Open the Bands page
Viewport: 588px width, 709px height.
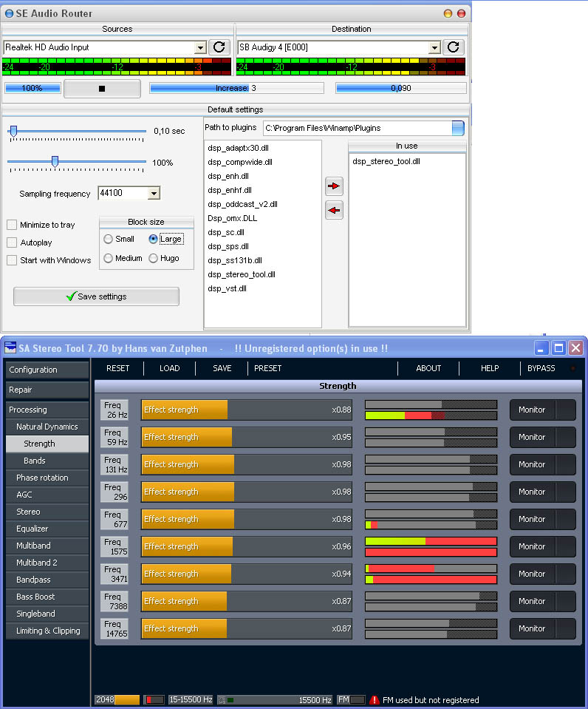pos(47,461)
